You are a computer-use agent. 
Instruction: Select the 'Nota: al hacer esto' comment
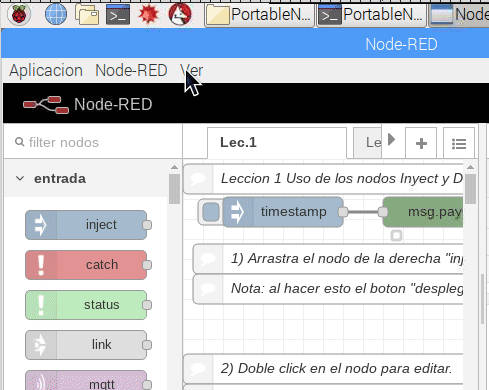pos(328,289)
